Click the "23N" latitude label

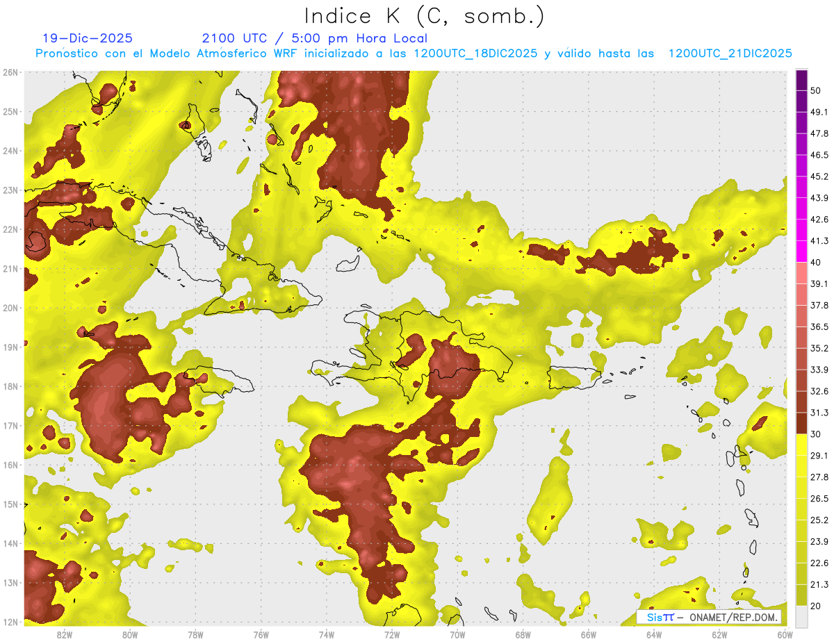(x=10, y=190)
